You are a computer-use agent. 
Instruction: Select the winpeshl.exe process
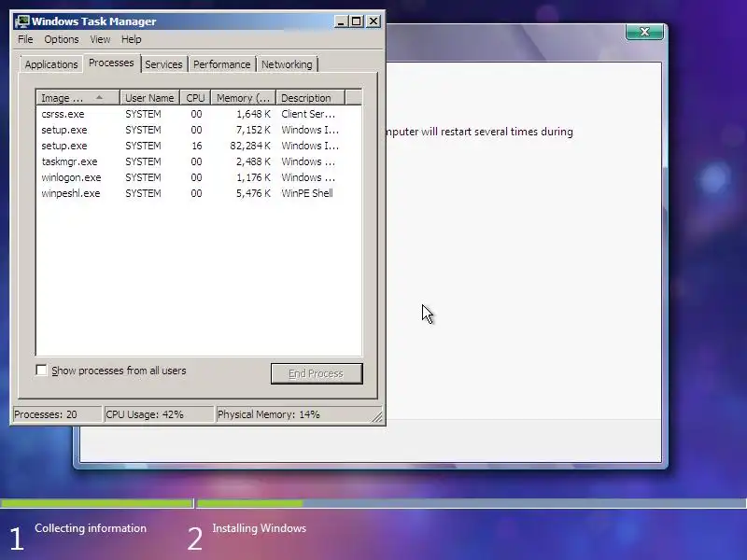[199, 193]
